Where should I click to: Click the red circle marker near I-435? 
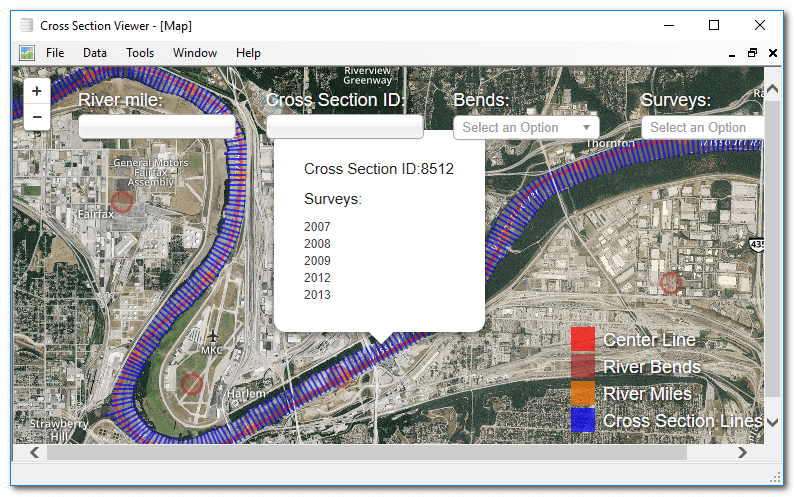(x=670, y=283)
